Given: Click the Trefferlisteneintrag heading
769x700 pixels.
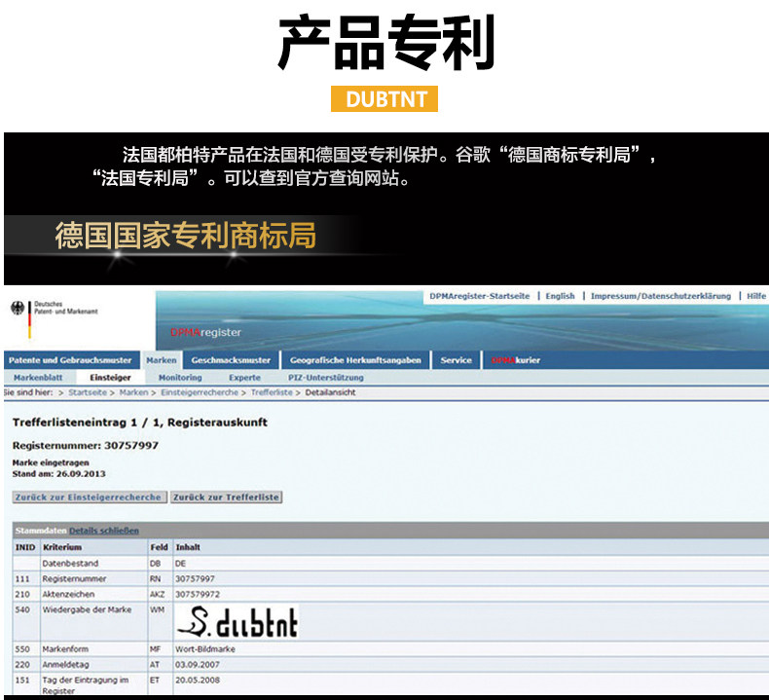Looking at the screenshot, I should point(140,423).
